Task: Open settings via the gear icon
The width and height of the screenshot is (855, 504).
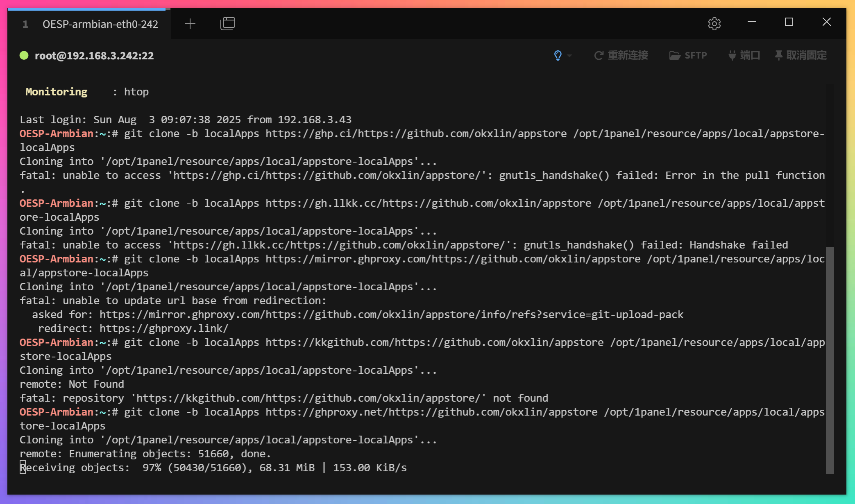Action: [714, 24]
